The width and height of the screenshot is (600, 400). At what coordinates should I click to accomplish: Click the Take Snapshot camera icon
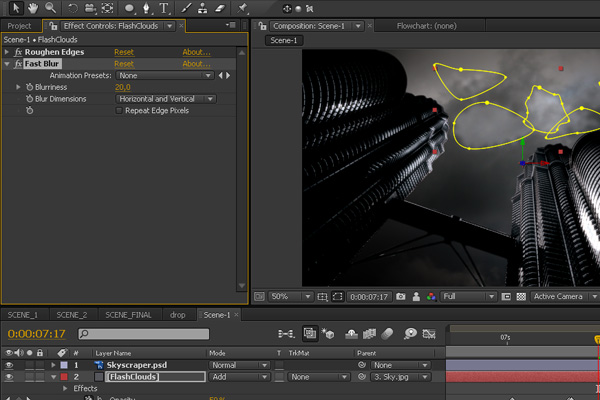401,297
